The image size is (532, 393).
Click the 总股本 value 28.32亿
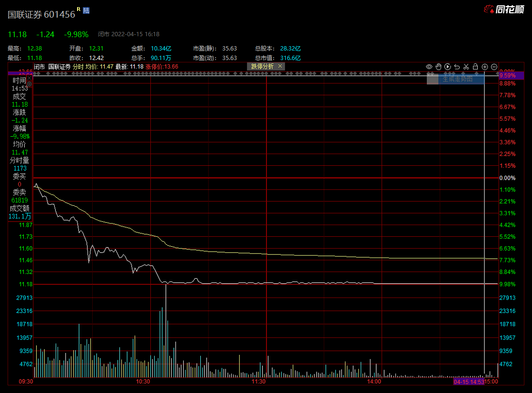pos(290,49)
